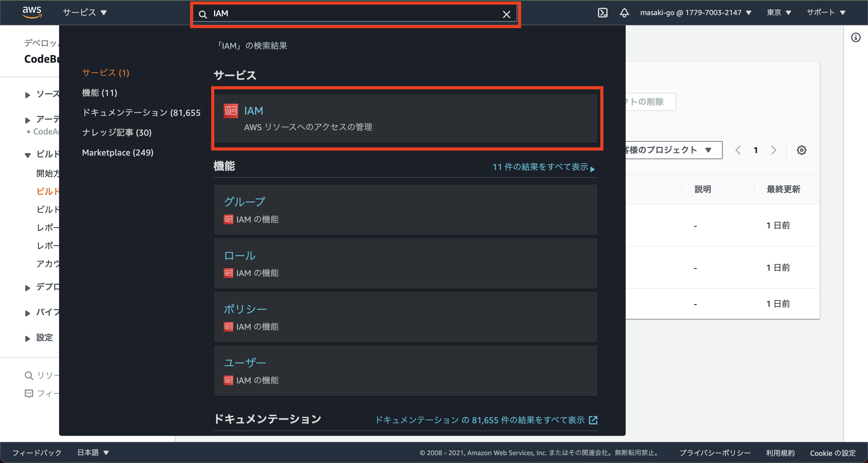Click the AWS logo to go home
Viewport: 868px width, 463px height.
32,12
